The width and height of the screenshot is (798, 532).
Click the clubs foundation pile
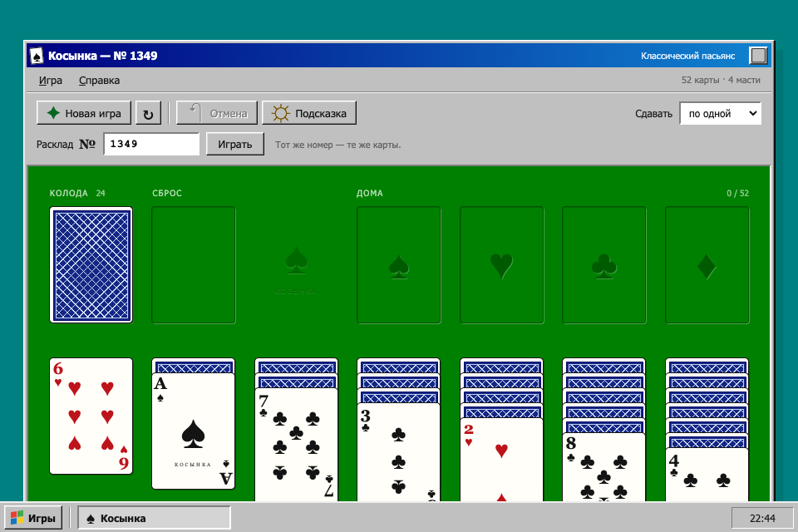pyautogui.click(x=604, y=264)
